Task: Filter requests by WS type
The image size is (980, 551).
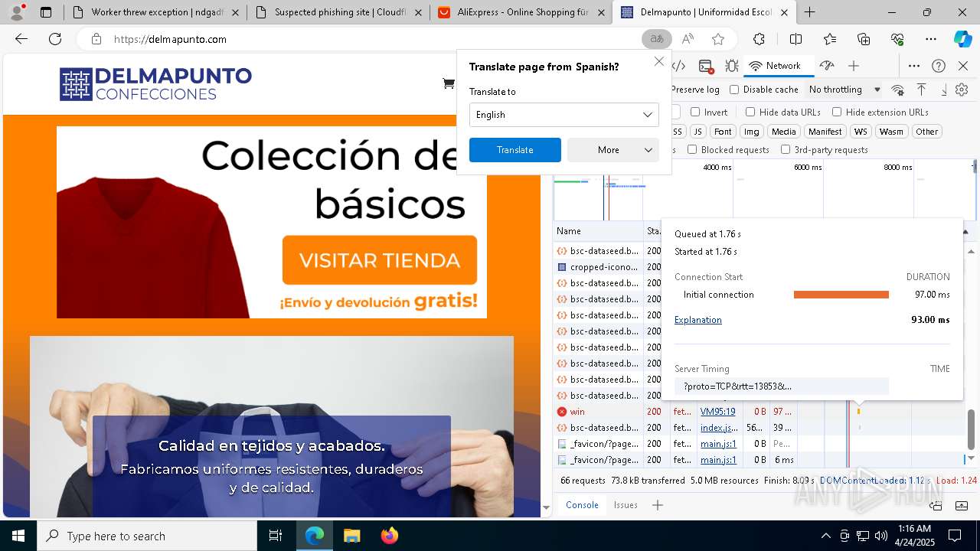Action: 861,132
